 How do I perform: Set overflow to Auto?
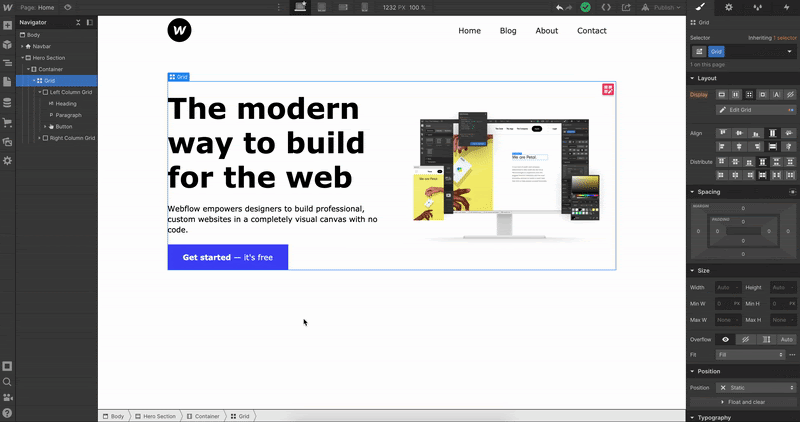(786, 339)
